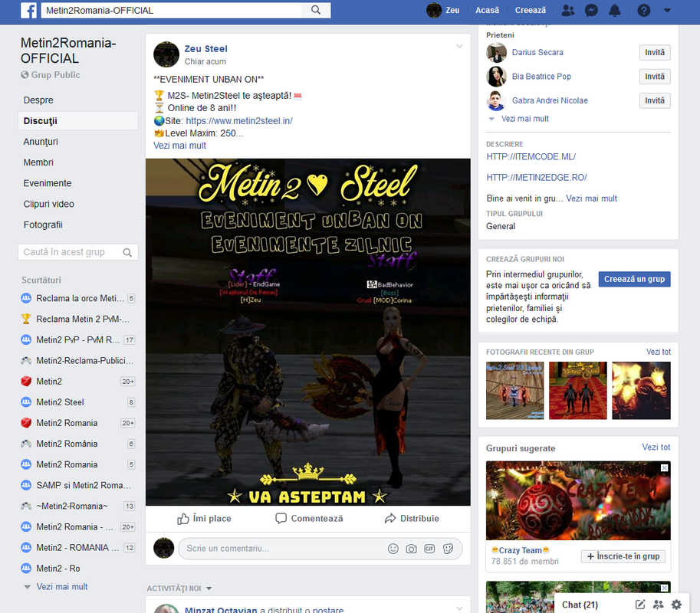Viewport: 700px width, 613px height.
Task: Open Gabra Andrei Nicolae profile picture
Action: [496, 100]
